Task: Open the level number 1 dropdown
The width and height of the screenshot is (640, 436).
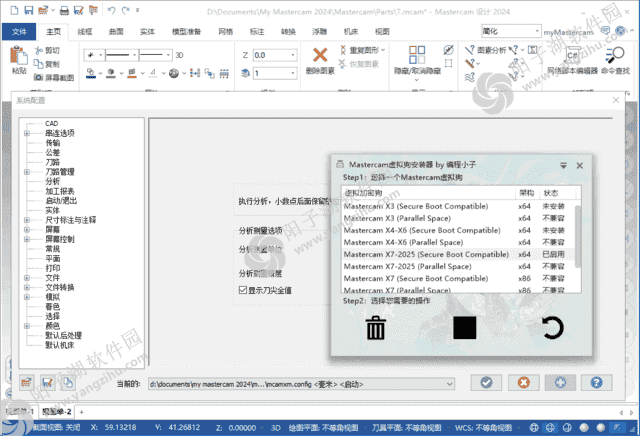Action: [293, 73]
